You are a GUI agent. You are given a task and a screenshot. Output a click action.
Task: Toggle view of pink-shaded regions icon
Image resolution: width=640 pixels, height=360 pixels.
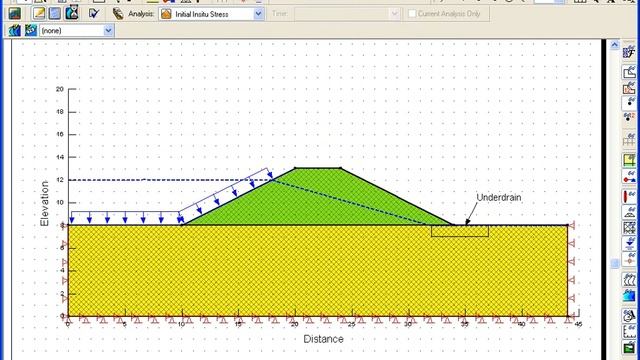click(629, 88)
